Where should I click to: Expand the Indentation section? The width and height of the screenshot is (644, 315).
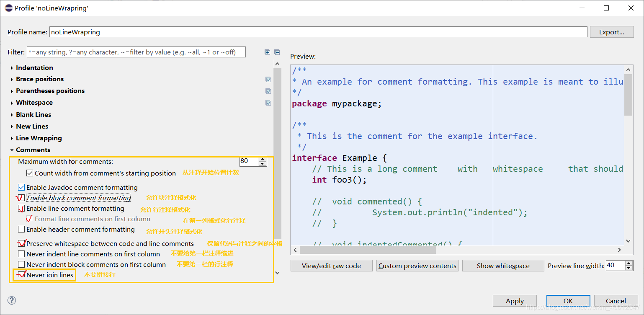(11, 68)
